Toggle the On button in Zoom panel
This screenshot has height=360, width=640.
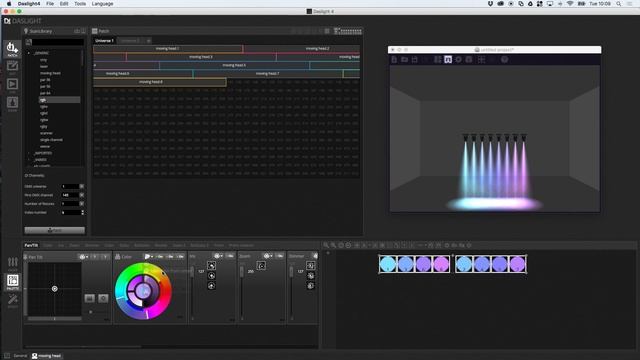280,256
